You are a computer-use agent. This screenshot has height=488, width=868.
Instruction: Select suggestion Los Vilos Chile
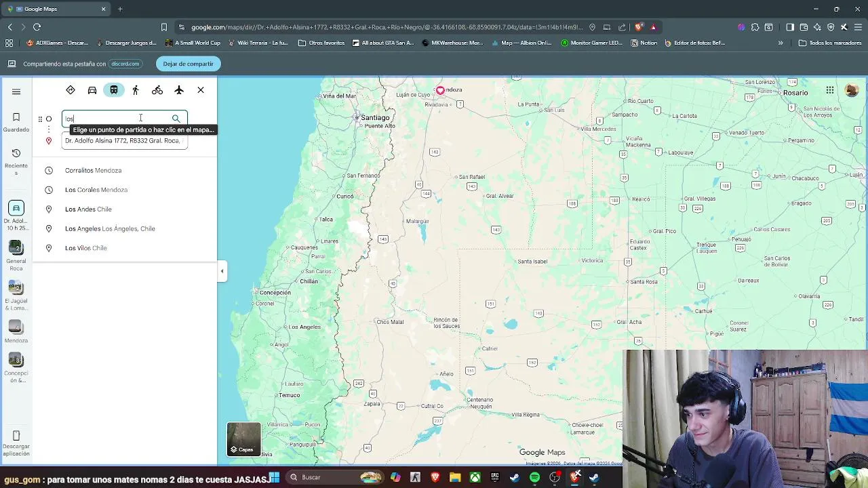[x=125, y=248]
